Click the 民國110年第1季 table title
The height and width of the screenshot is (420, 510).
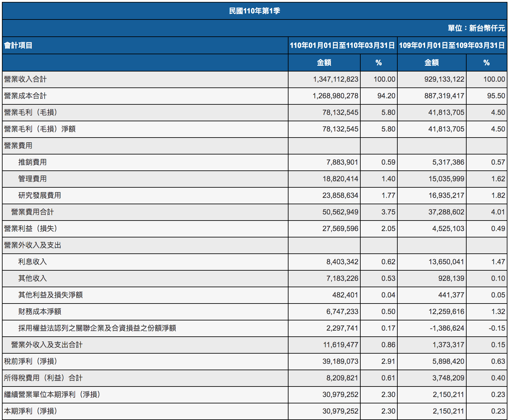(x=254, y=11)
